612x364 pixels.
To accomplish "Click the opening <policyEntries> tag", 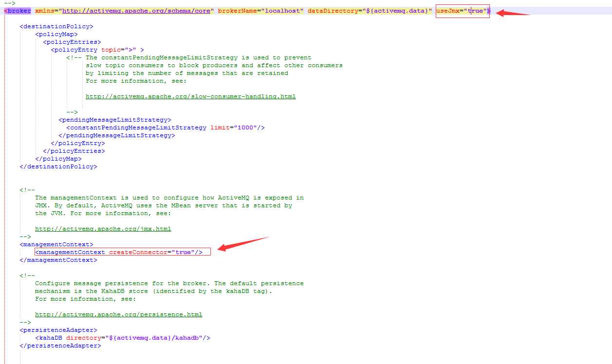I will (x=72, y=42).
